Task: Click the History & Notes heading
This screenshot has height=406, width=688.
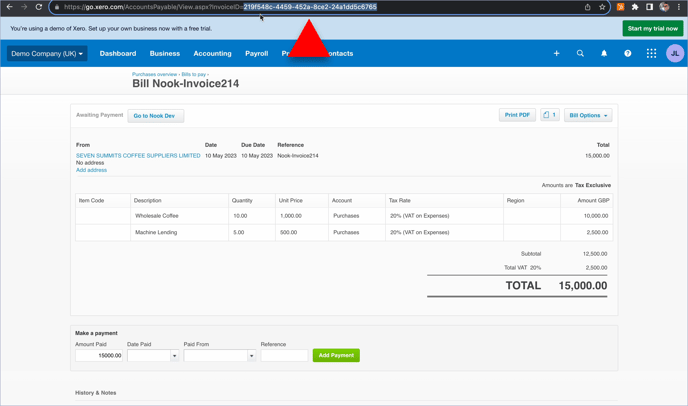Action: tap(96, 393)
